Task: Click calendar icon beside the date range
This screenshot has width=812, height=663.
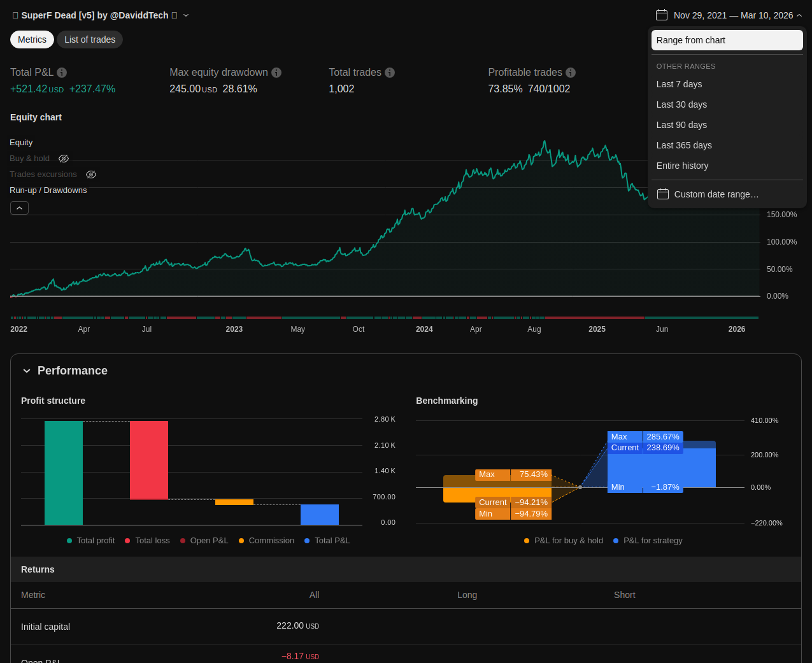Action: [x=662, y=15]
